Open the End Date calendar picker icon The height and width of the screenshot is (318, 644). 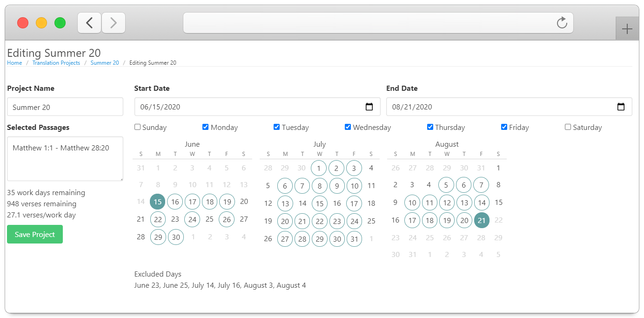pyautogui.click(x=621, y=107)
